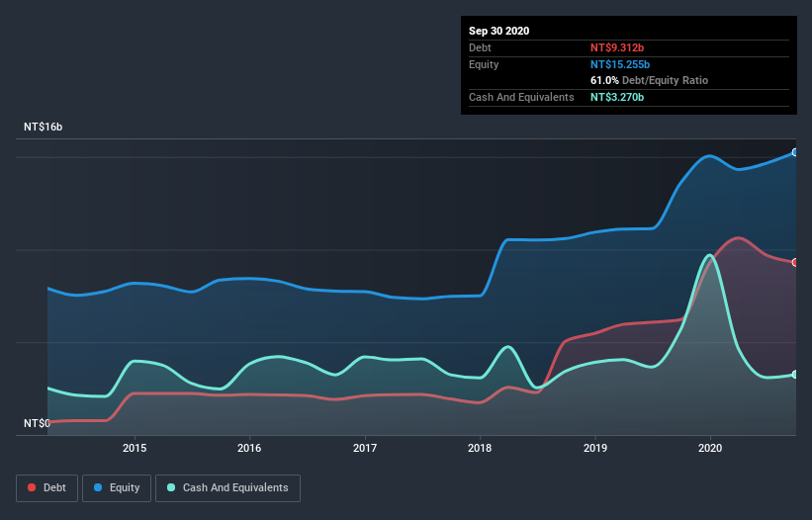Click the 2017 x-axis label

click(x=365, y=448)
